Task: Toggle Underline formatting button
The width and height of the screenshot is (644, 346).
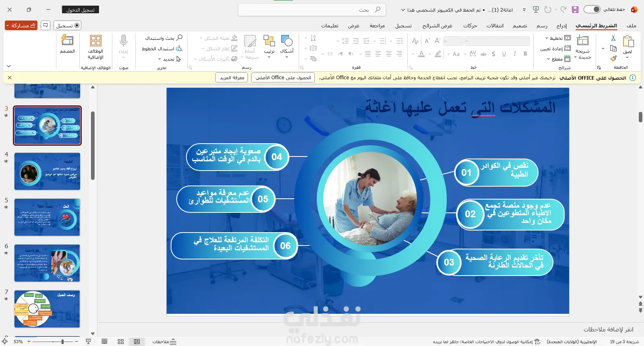Action: coord(504,54)
